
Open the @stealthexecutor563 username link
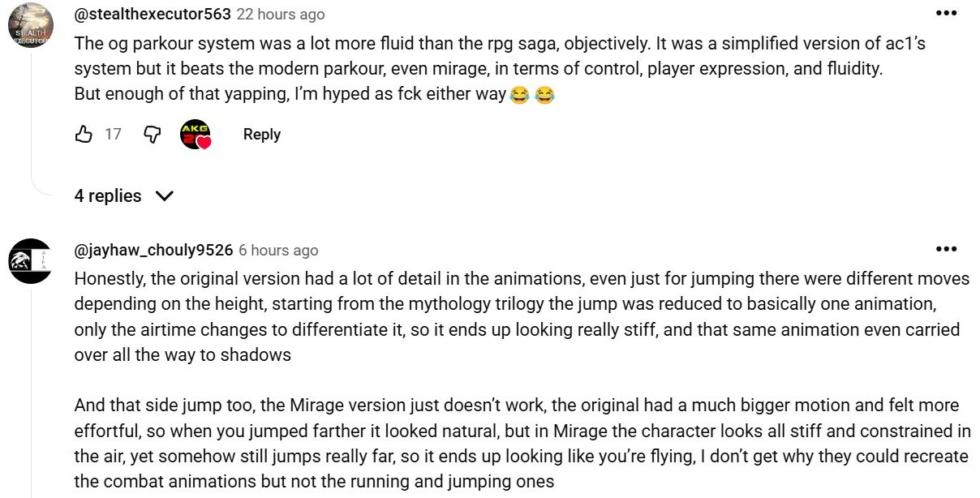point(153,14)
